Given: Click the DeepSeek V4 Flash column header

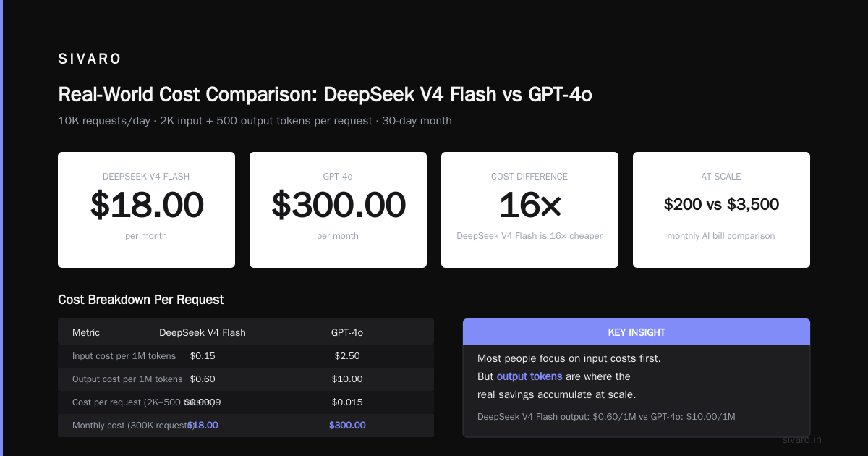Looking at the screenshot, I should tap(203, 333).
